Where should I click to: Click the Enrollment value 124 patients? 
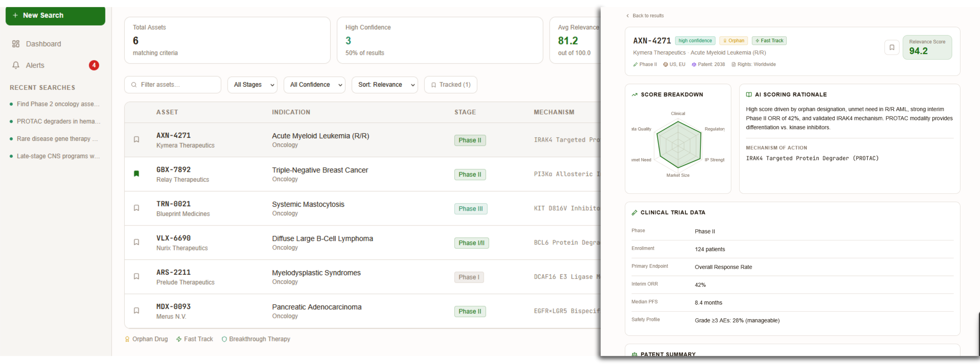[x=710, y=249]
